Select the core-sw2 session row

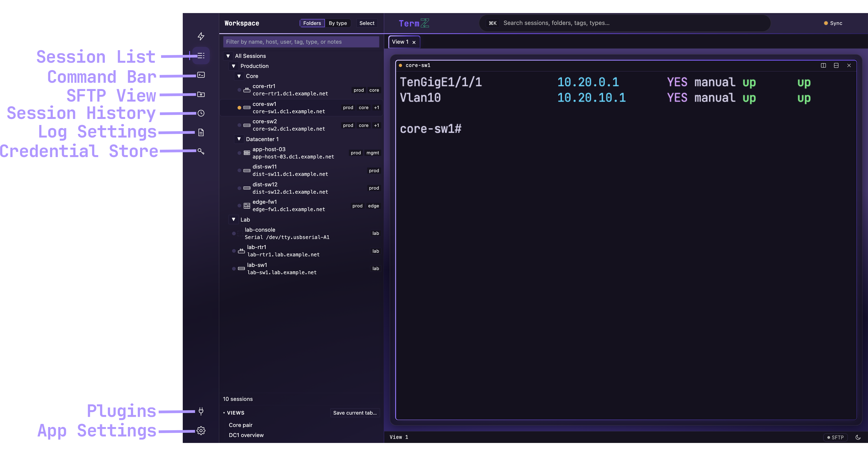pyautogui.click(x=301, y=125)
